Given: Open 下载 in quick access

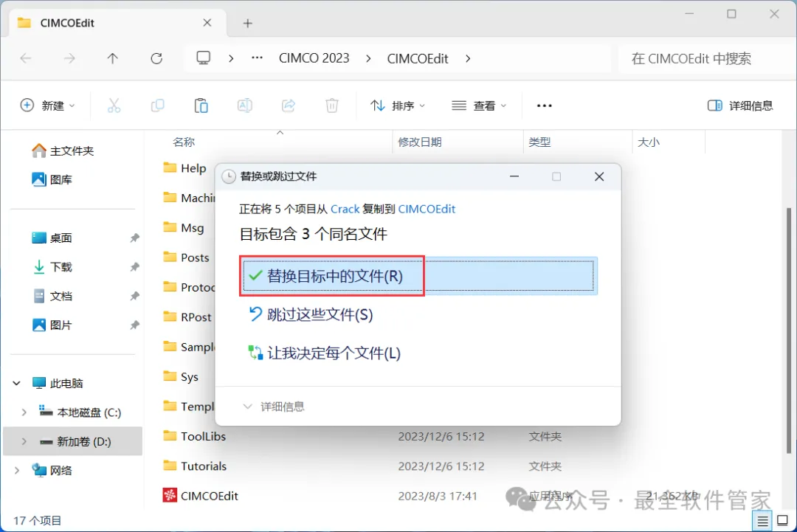Looking at the screenshot, I should tap(52, 267).
